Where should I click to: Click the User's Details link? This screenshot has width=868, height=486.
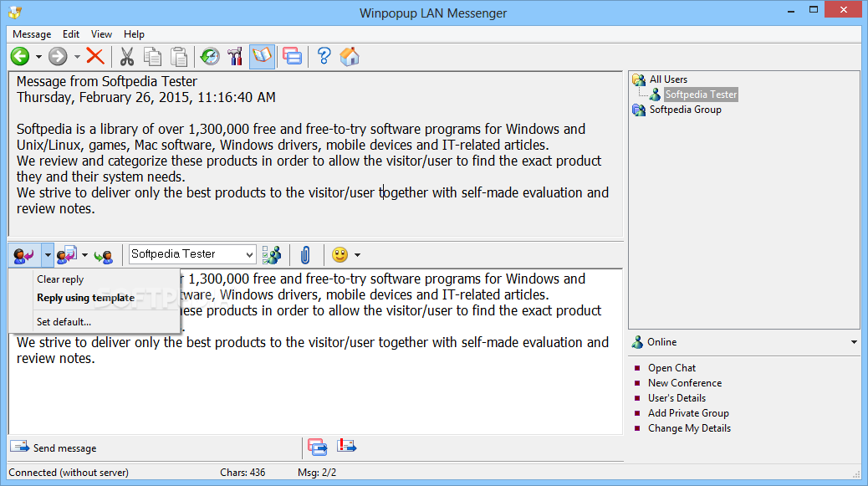click(x=677, y=398)
